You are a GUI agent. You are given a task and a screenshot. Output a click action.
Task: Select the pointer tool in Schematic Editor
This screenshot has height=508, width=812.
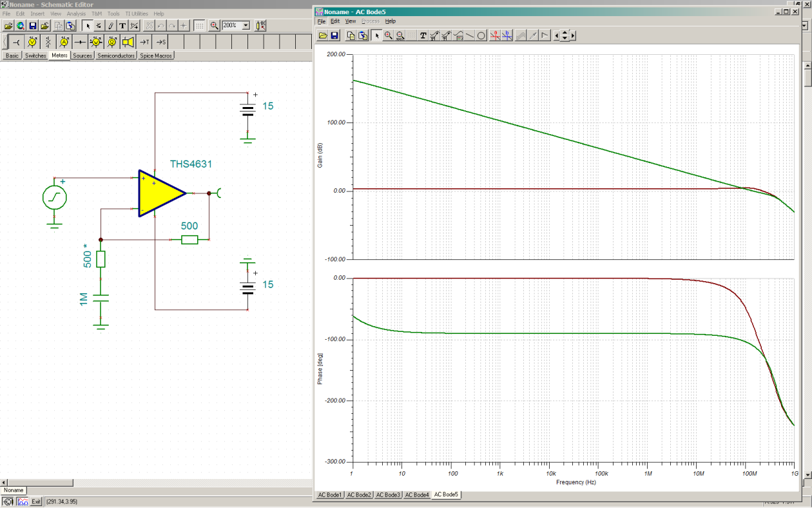[x=88, y=26]
